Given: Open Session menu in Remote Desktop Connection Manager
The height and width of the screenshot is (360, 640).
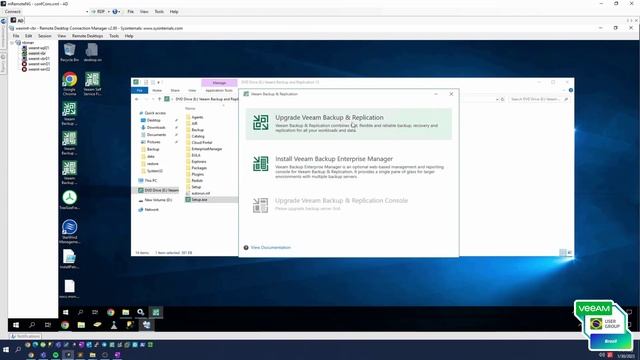Looking at the screenshot, I should tap(44, 36).
